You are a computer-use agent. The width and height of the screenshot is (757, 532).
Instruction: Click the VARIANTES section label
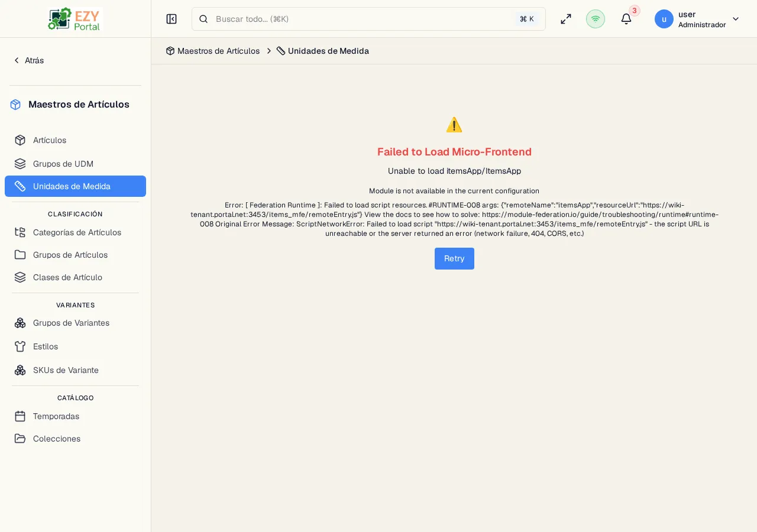tap(75, 305)
